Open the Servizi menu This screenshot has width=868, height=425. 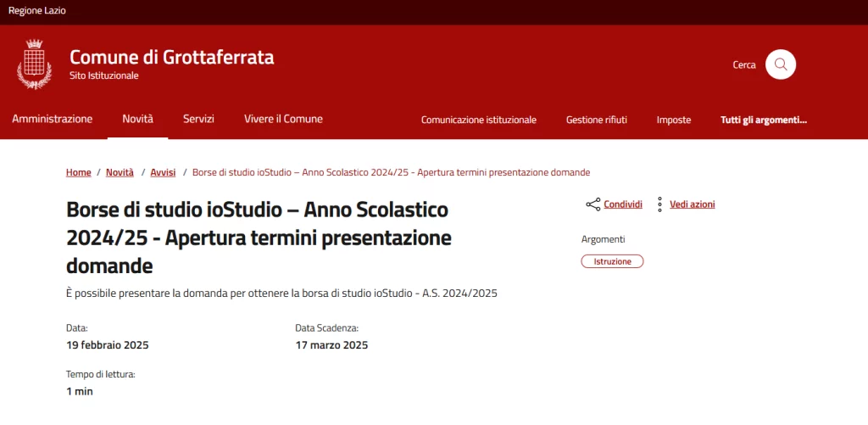tap(198, 119)
